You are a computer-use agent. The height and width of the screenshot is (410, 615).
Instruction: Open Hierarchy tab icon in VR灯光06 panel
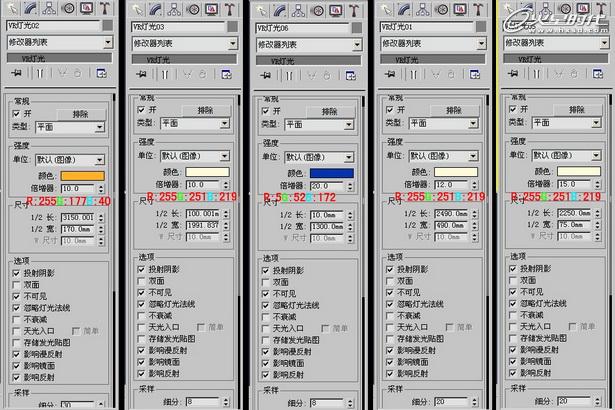click(298, 11)
